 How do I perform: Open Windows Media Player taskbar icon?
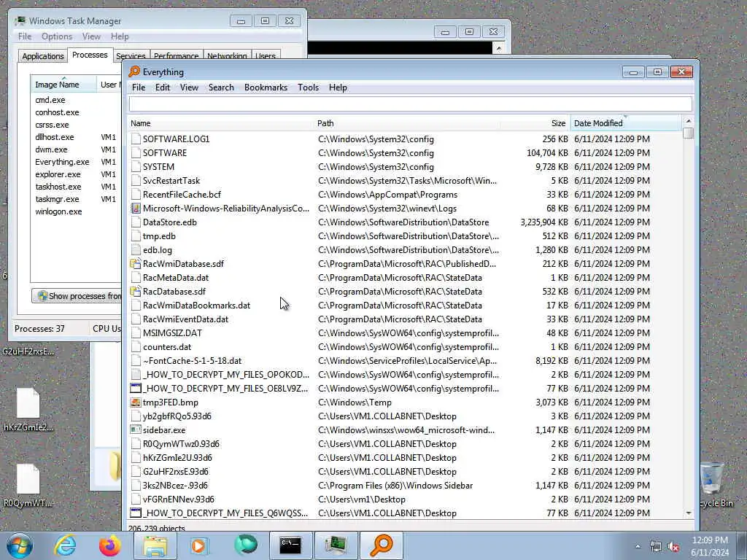pos(199,545)
